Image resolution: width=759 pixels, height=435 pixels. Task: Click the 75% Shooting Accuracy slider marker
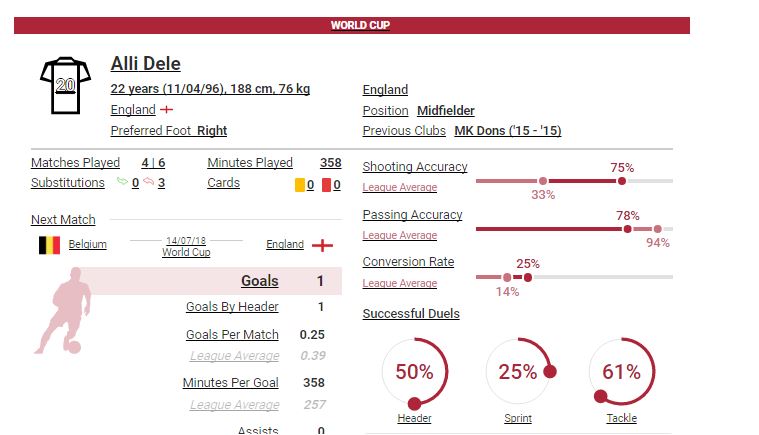click(x=622, y=181)
